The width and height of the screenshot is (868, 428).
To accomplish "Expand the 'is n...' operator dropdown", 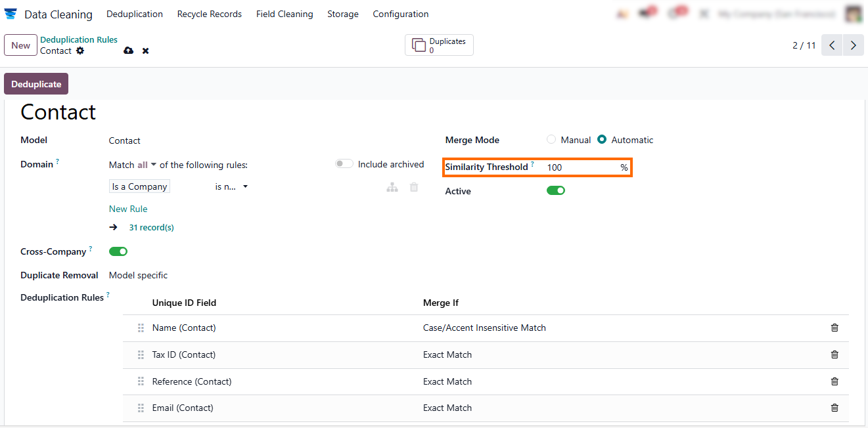I will click(231, 187).
